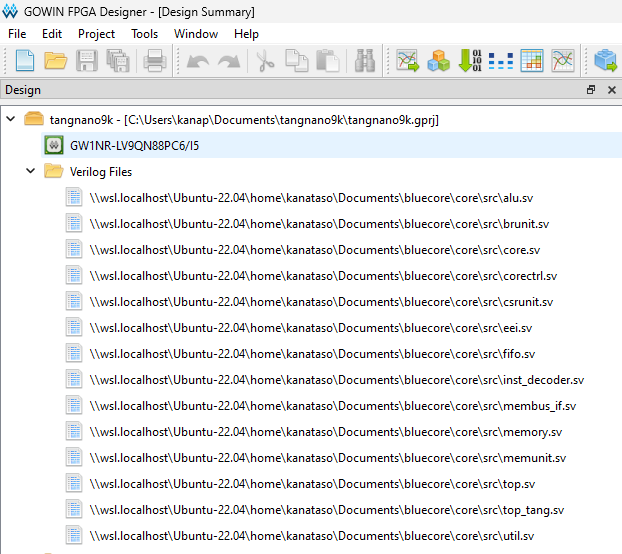The image size is (622, 554).
Task: Click the blue cube IP Core icon
Action: coord(606,61)
